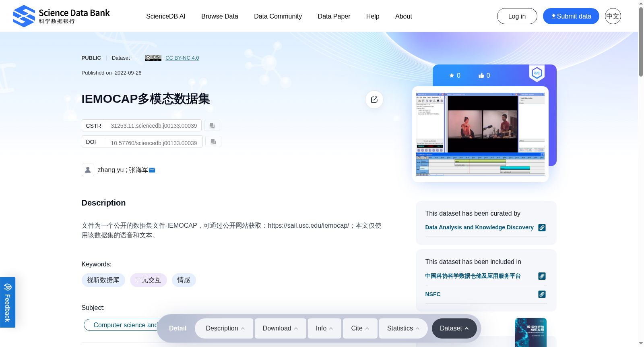644x347 pixels.
Task: Click the dataset preview thumbnail image
Action: point(480,134)
